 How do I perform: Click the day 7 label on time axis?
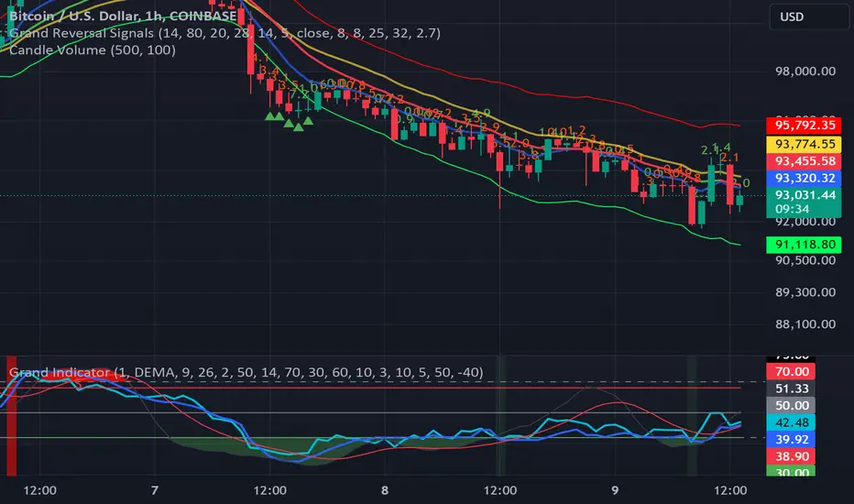point(155,490)
